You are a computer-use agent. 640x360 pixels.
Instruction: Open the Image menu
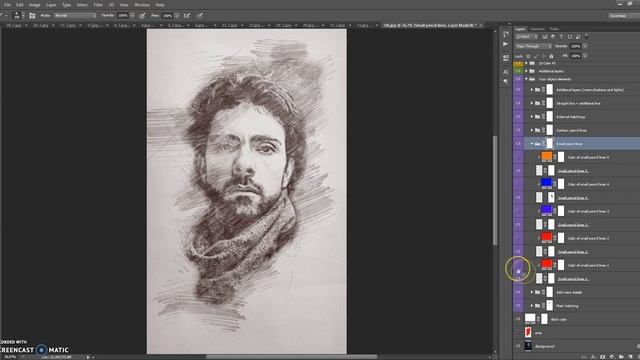35,5
